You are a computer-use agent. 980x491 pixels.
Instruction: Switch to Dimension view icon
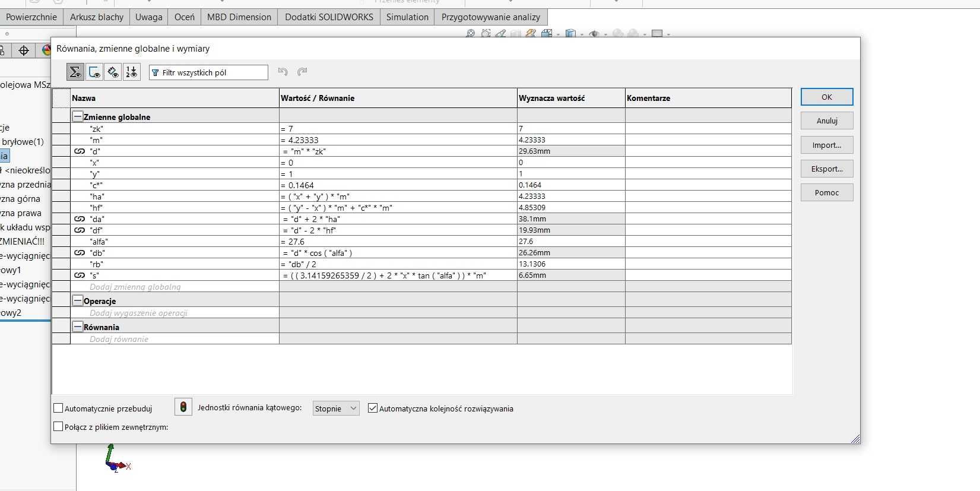(113, 72)
